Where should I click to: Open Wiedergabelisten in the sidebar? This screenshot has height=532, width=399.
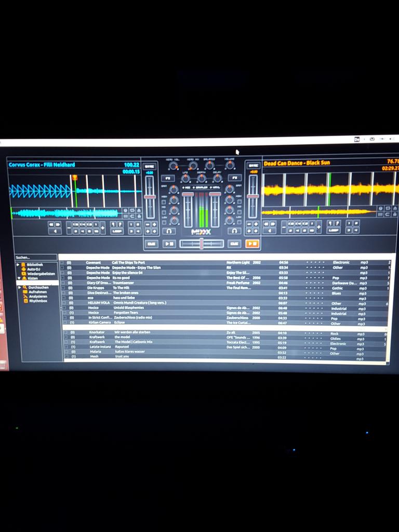point(41,273)
